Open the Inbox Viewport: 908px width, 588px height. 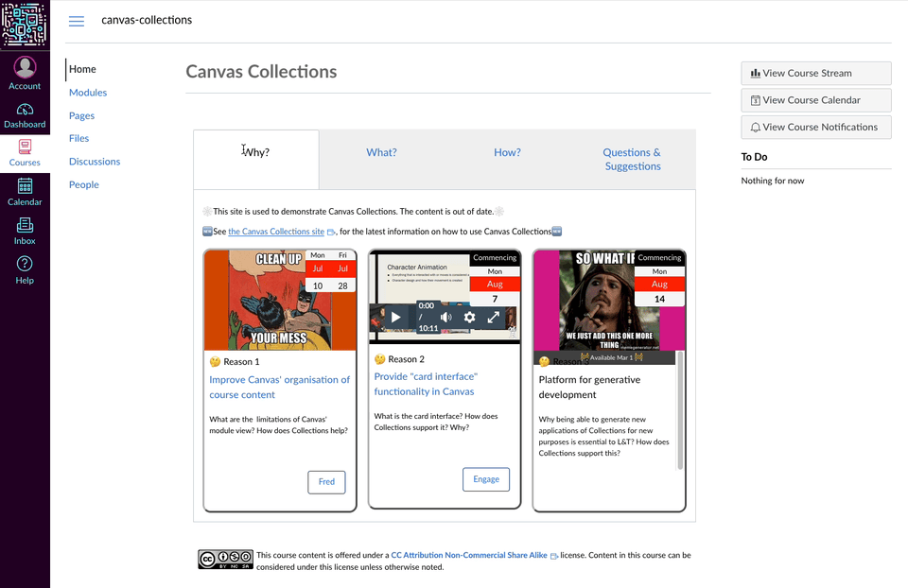(25, 232)
